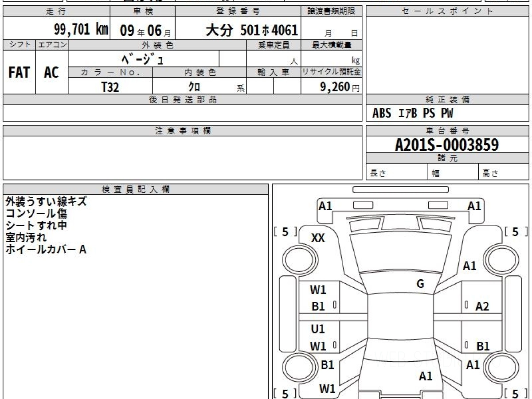The width and height of the screenshot is (532, 399).
Task: Click the 高さ dimension label
Action: (490, 174)
